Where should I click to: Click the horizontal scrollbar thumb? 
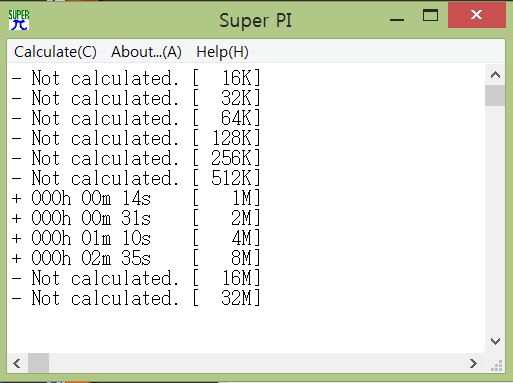pos(39,363)
